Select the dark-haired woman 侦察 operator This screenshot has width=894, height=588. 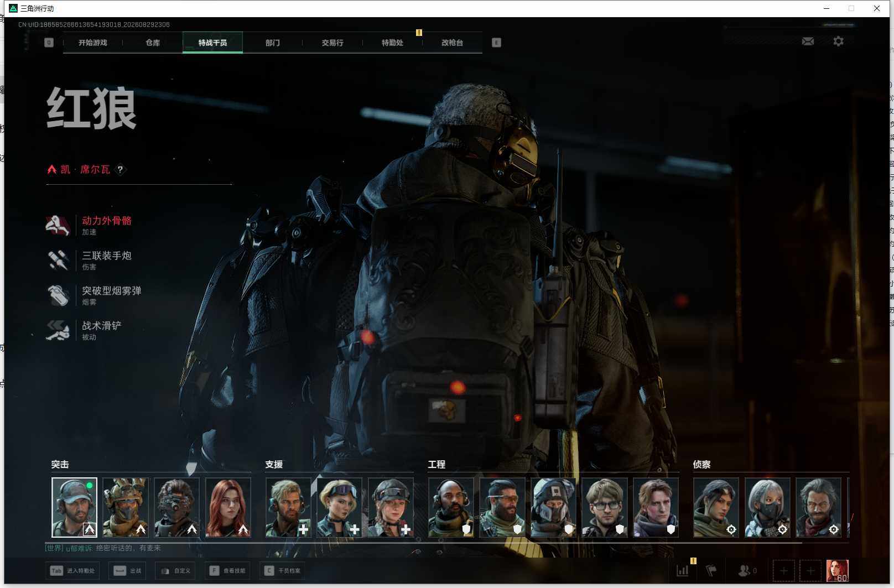point(716,507)
